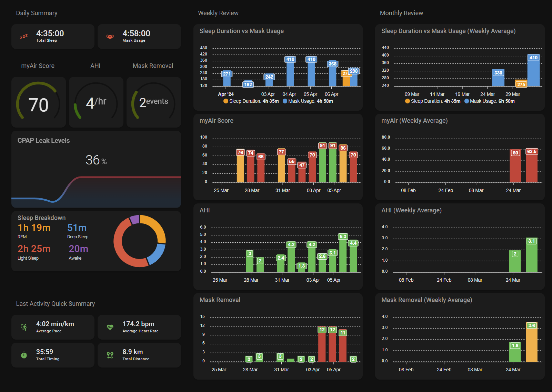Open the 4:02 min/km Average Pace card
Image resolution: width=552 pixels, height=392 pixels.
[x=53, y=327]
